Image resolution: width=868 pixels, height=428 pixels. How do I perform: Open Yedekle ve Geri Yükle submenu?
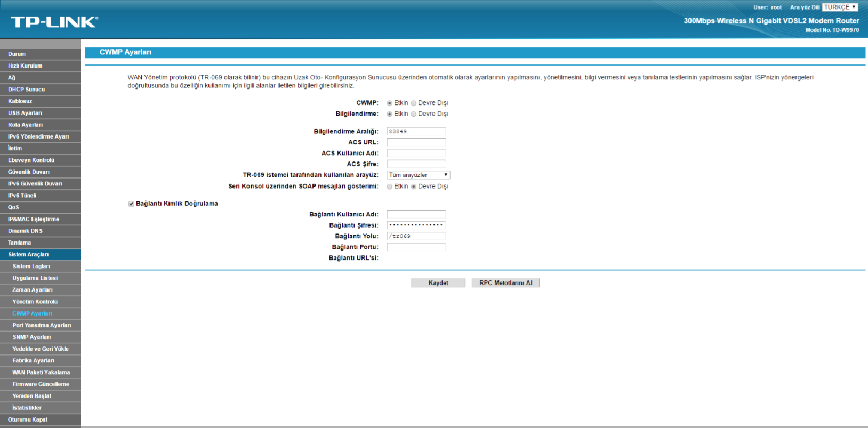[40, 349]
